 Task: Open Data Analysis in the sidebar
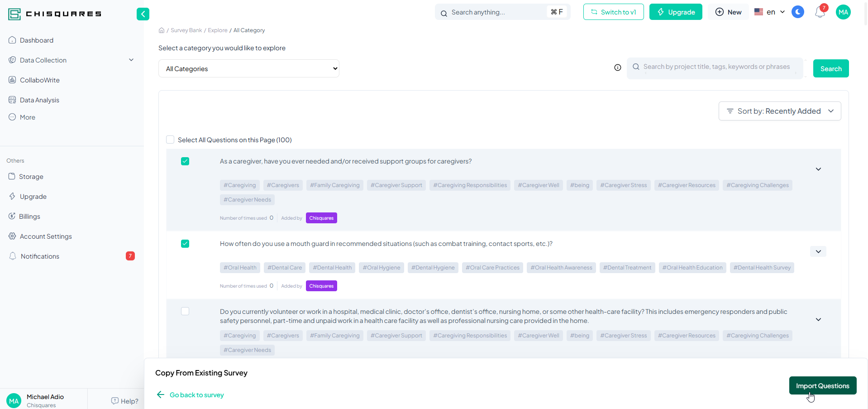[x=39, y=100]
